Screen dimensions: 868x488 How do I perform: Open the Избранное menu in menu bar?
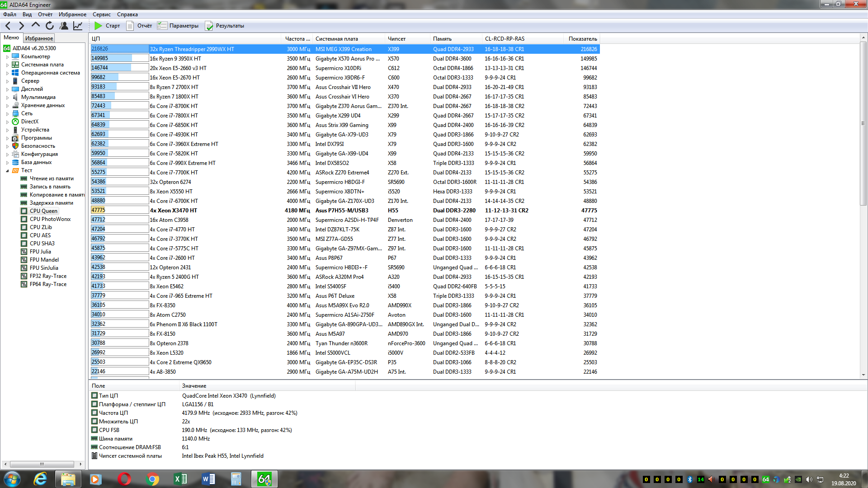pyautogui.click(x=72, y=14)
